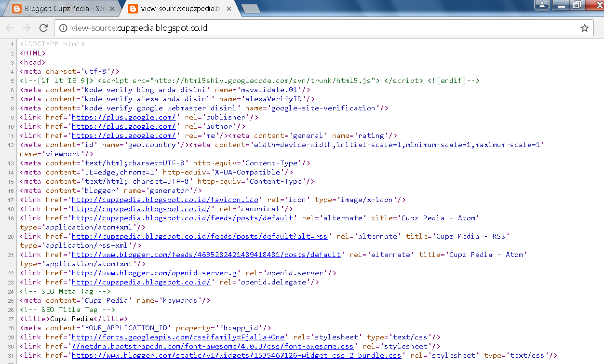Click the page info icon in address bar
The height and width of the screenshot is (364, 604).
[63, 27]
